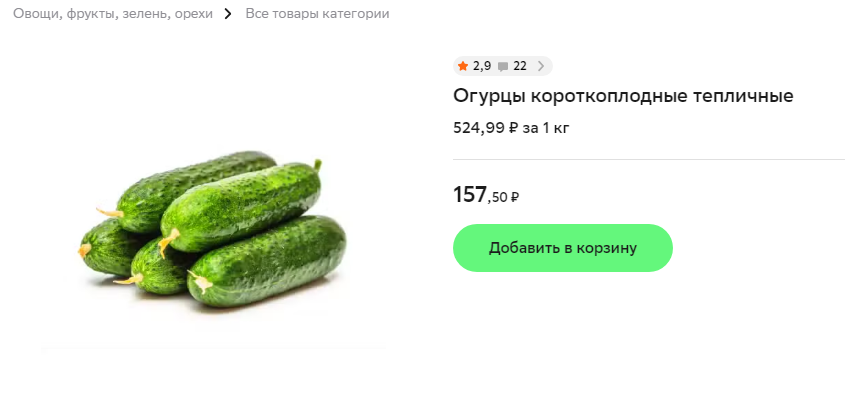The height and width of the screenshot is (411, 845).
Task: Click the gray comment bubble icon
Action: pos(502,67)
